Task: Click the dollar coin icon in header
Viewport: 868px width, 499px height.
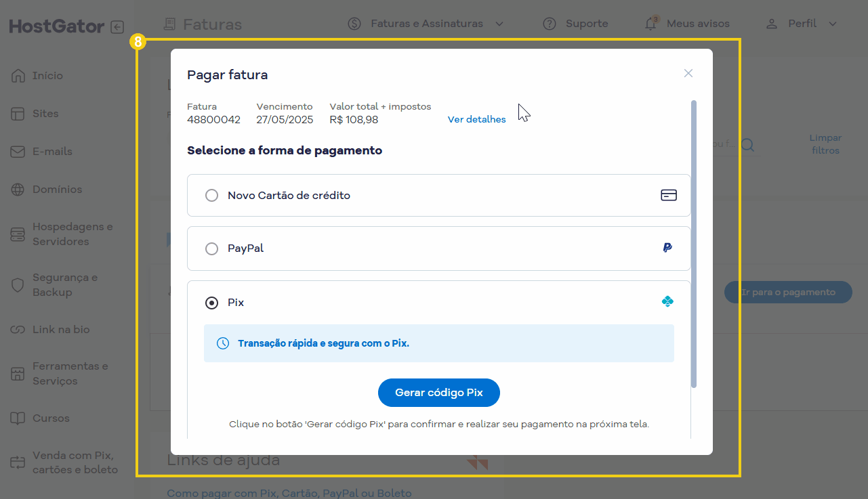Action: click(x=354, y=24)
